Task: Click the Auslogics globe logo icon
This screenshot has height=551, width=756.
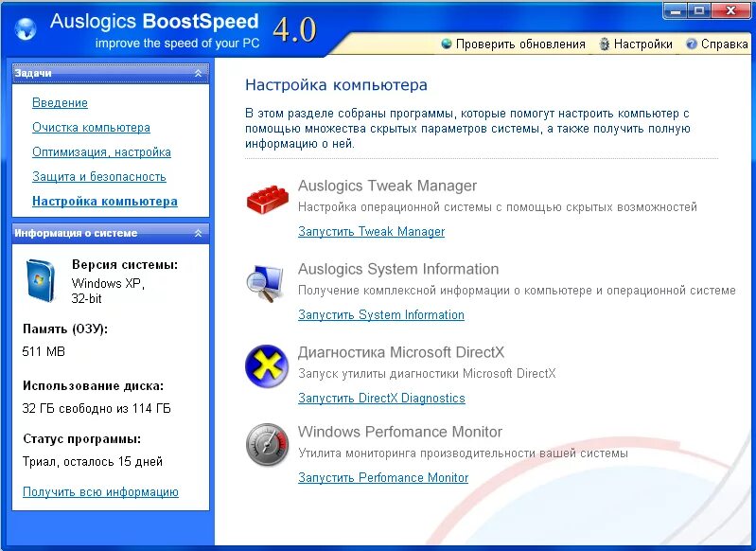Action: pos(25,28)
